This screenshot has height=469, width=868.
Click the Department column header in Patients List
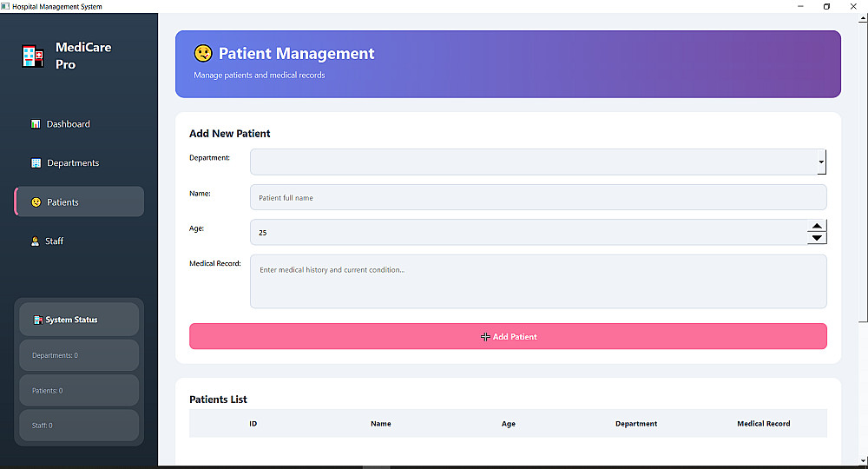[x=636, y=424]
